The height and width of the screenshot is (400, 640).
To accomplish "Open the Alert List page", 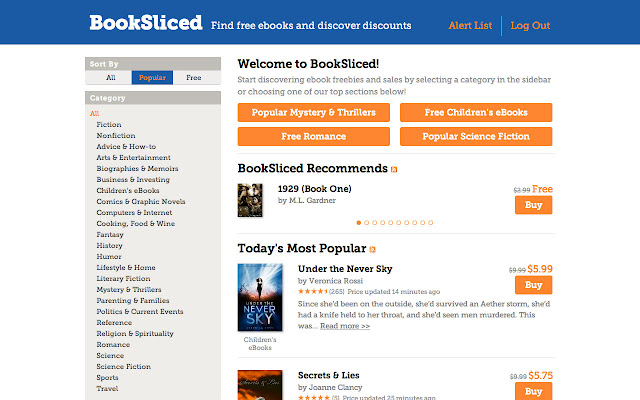I will [470, 25].
